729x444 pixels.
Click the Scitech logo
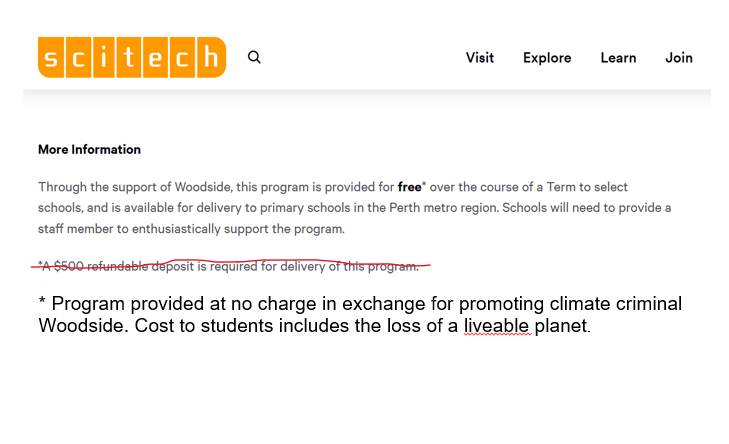pos(131,57)
